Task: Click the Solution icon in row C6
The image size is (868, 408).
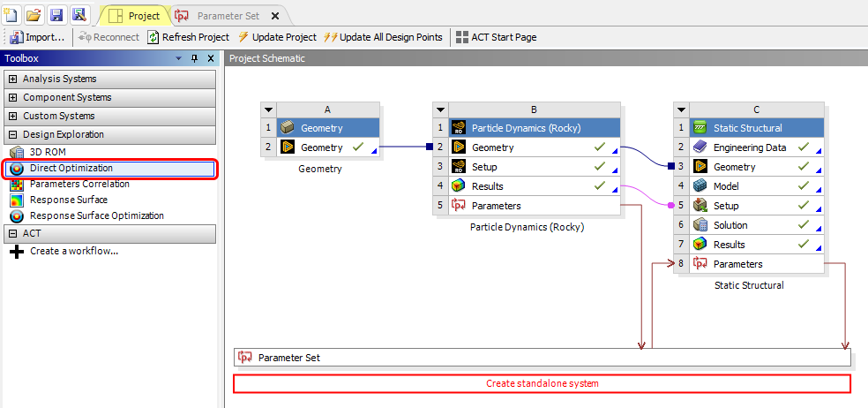Action: tap(700, 225)
